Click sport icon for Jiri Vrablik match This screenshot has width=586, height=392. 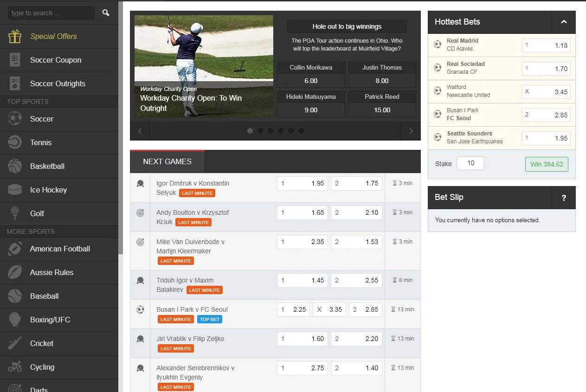point(140,339)
